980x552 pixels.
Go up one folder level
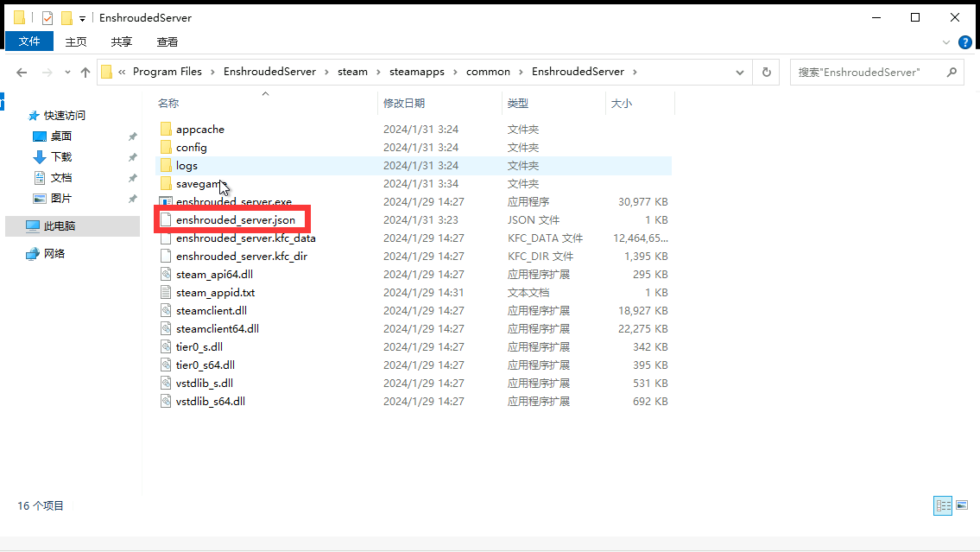point(85,73)
